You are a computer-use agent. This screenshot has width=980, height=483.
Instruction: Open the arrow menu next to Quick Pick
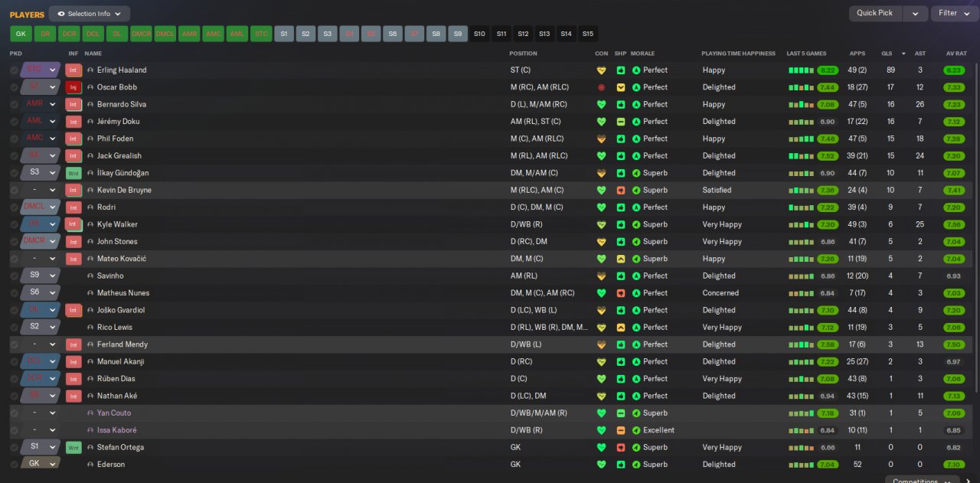(915, 14)
